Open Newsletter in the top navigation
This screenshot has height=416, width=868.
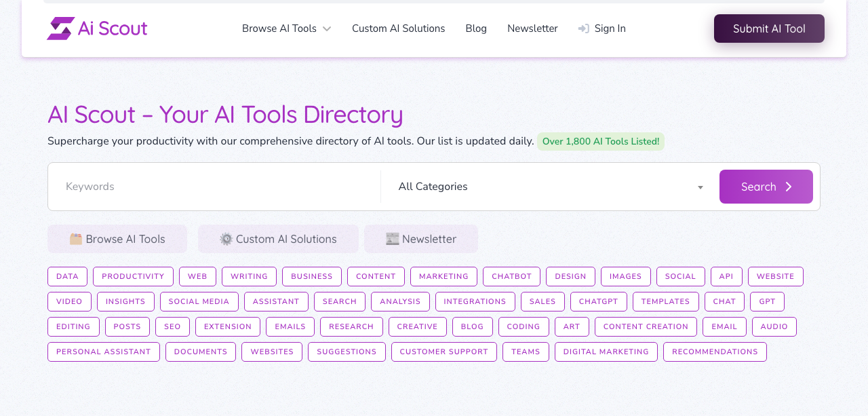tap(532, 29)
